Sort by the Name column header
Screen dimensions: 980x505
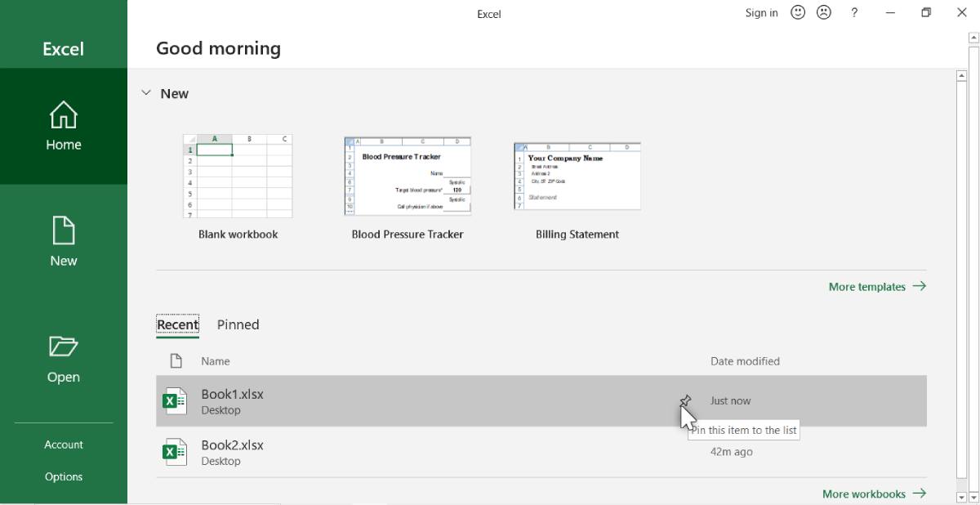click(216, 361)
